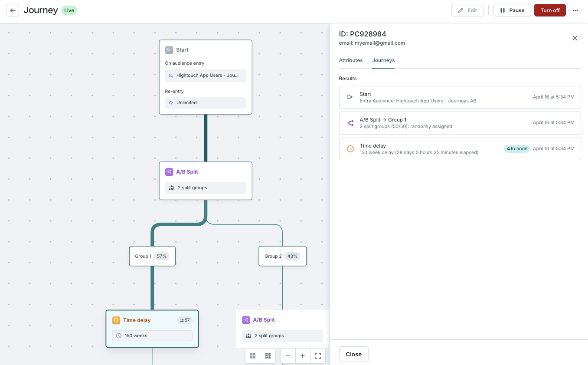Click the Unlimited re-entry refresh icon
Image resolution: width=588 pixels, height=365 pixels.
click(171, 103)
